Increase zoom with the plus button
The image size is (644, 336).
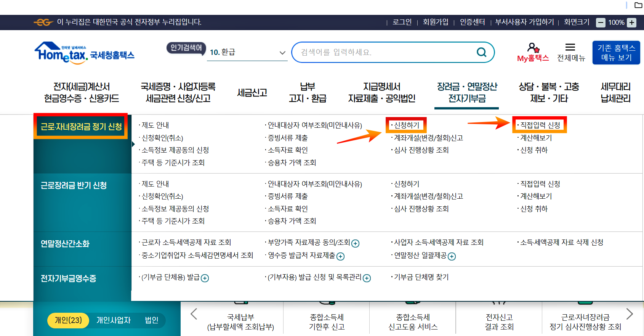(x=632, y=23)
